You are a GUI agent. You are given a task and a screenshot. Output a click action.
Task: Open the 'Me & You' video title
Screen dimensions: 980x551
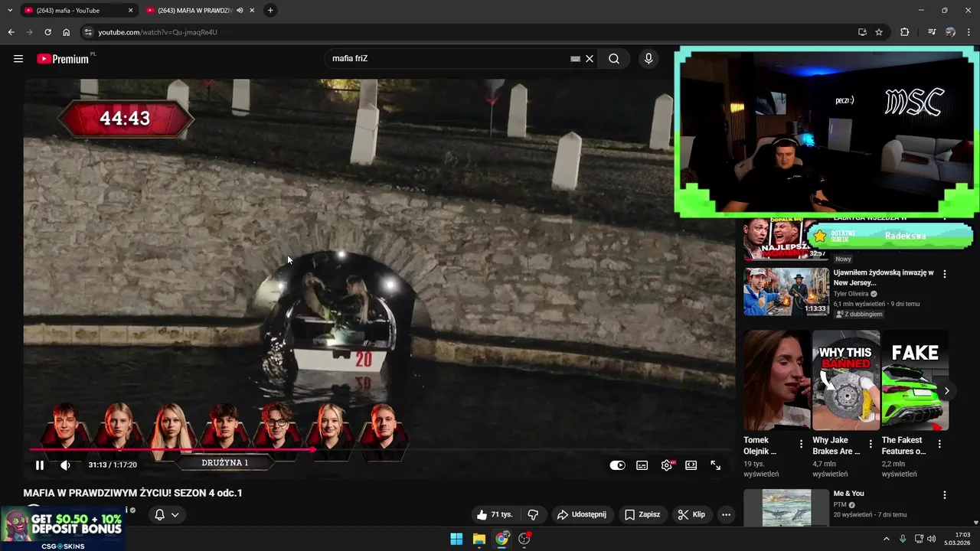[848, 494]
